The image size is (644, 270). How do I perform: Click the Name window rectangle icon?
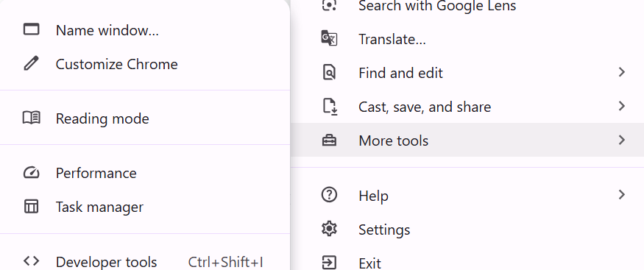[x=31, y=29]
